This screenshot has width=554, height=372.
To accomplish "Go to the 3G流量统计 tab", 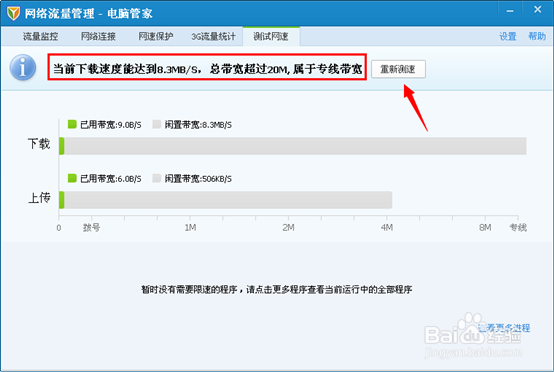I will click(213, 36).
